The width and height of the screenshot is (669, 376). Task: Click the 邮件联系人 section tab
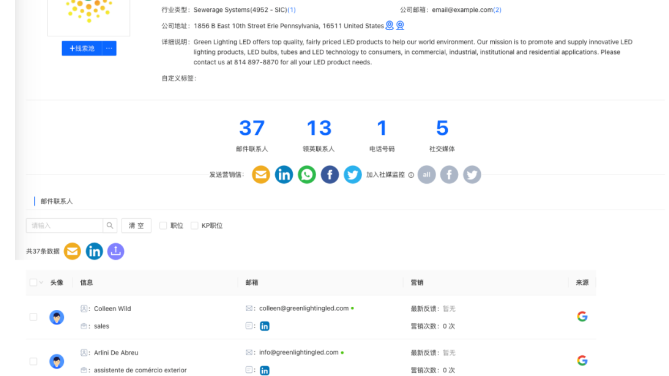point(56,201)
